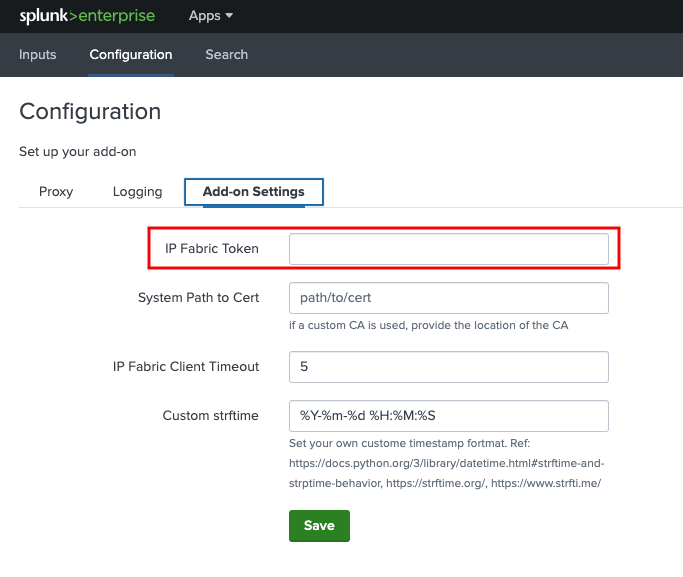The image size is (683, 577).
Task: Select Configuration in the top navigation bar
Action: pos(130,55)
